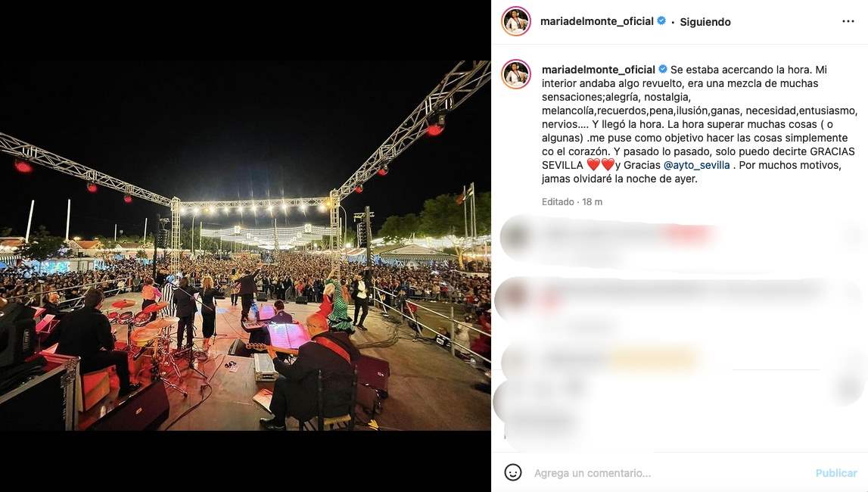Click the profile avatar beside the caption
The width and height of the screenshot is (868, 492).
click(516, 74)
